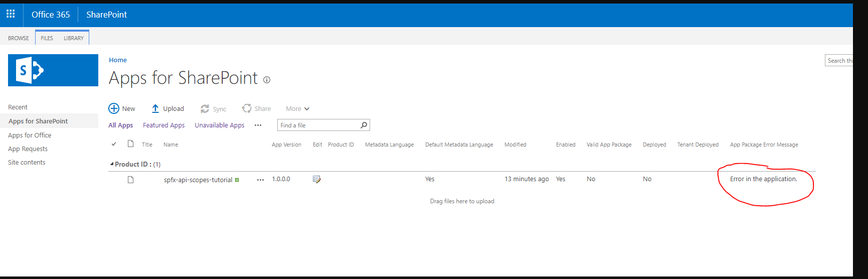Sort by App Package Error Message header
Image resolution: width=868 pixels, height=279 pixels.
coord(764,145)
